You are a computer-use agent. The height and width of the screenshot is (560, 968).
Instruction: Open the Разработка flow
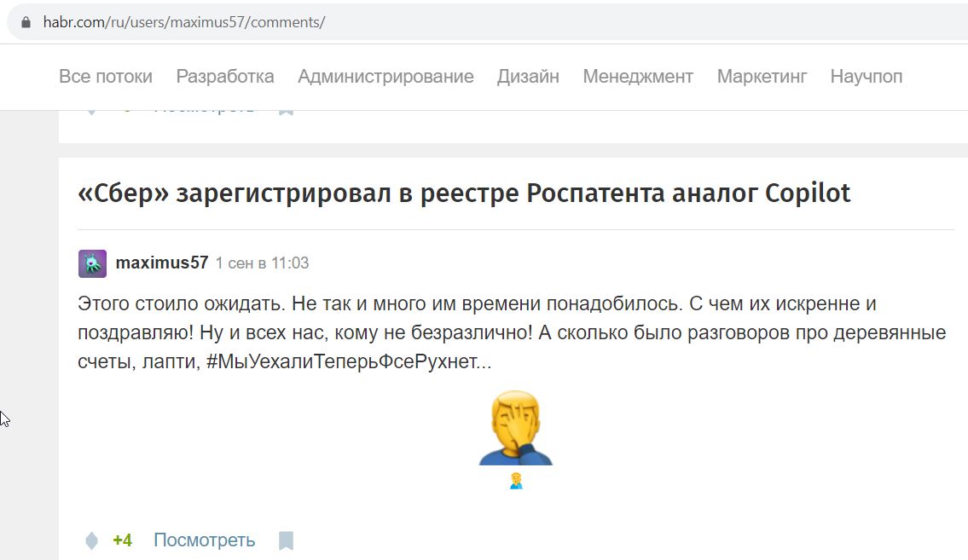pos(224,77)
